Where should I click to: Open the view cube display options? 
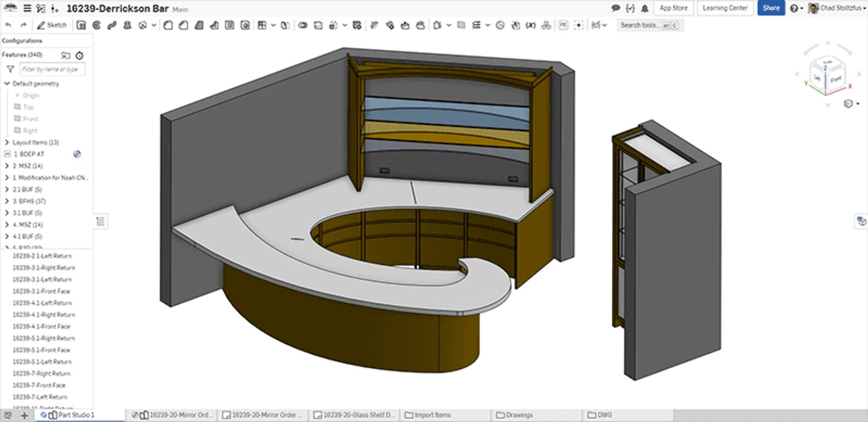(x=850, y=104)
